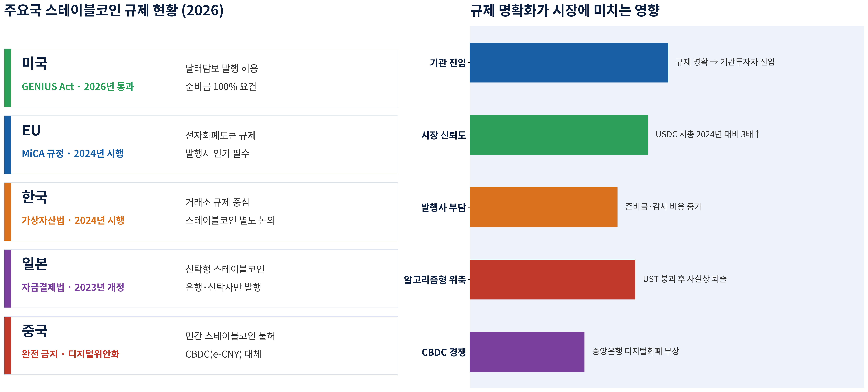Select the green 시장 신뢰도 bar

(x=559, y=135)
